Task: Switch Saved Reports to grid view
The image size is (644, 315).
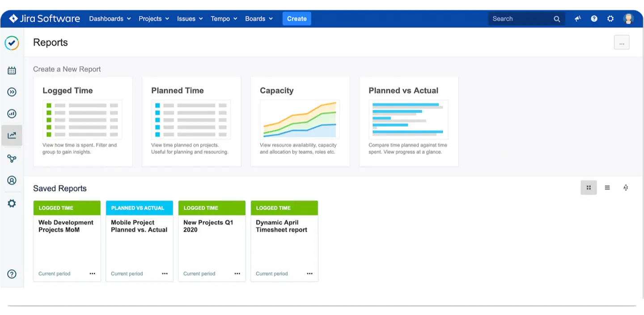Action: click(x=589, y=187)
